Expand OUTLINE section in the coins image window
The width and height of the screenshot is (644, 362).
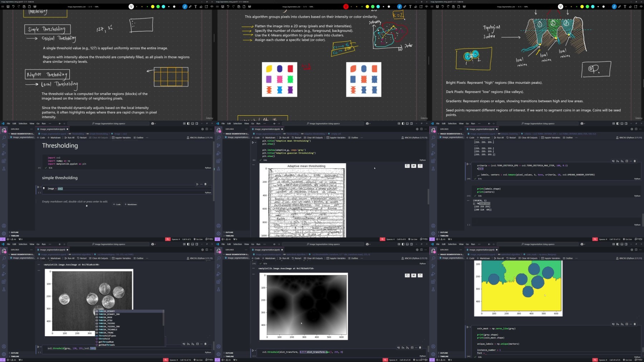coord(15,353)
